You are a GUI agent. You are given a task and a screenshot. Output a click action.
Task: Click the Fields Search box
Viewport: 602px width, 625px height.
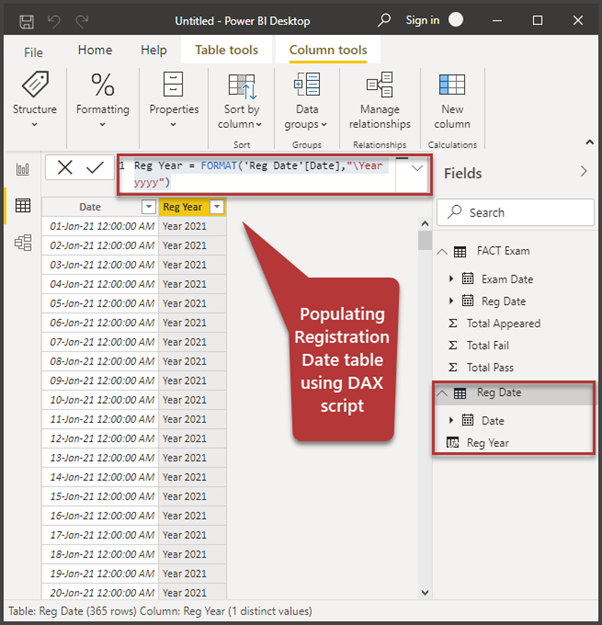[515, 212]
